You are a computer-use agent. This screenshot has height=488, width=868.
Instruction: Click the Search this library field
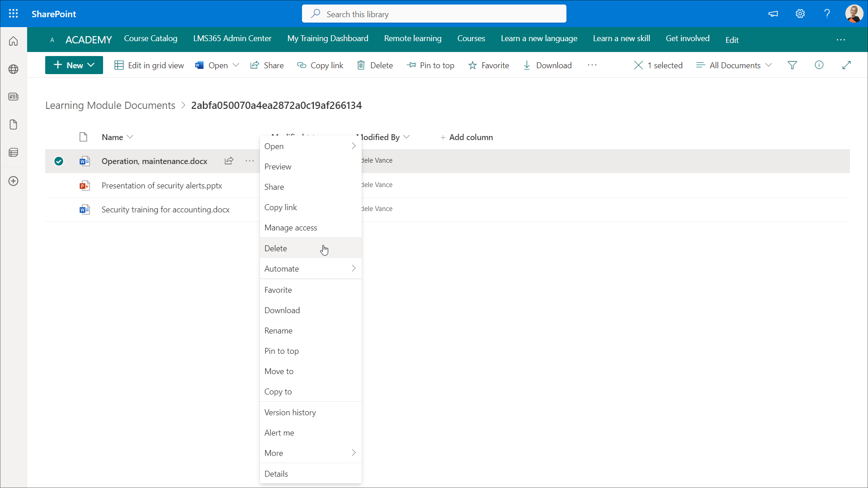434,14
